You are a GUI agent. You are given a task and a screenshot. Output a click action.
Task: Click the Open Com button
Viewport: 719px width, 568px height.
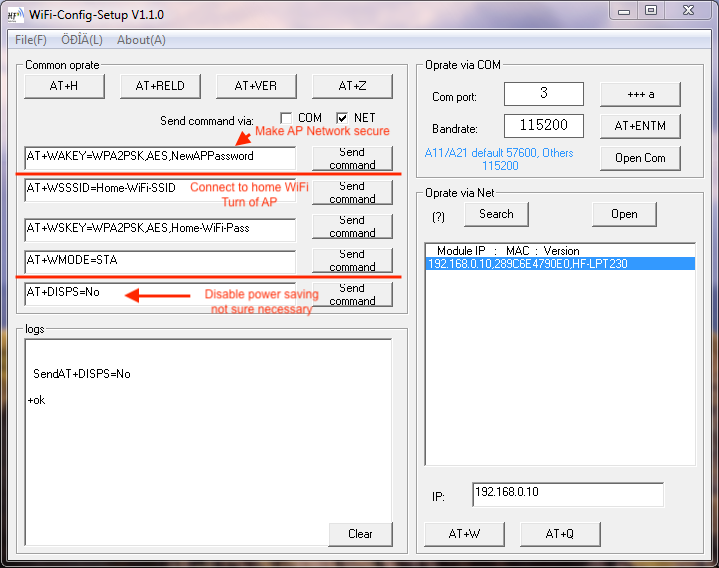point(640,158)
